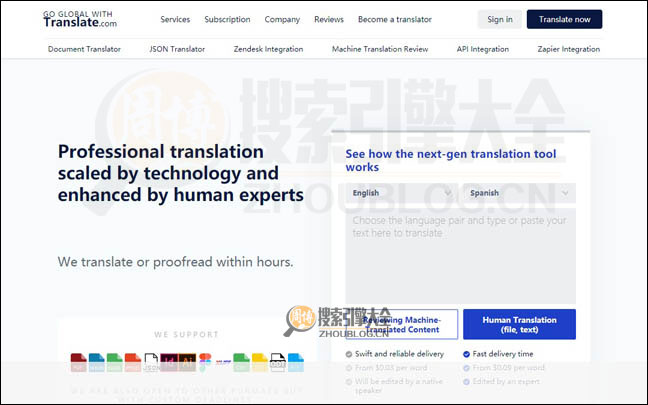648x405 pixels.
Task: Click the checkmark beside Edited by an expert
Action: pos(467,382)
